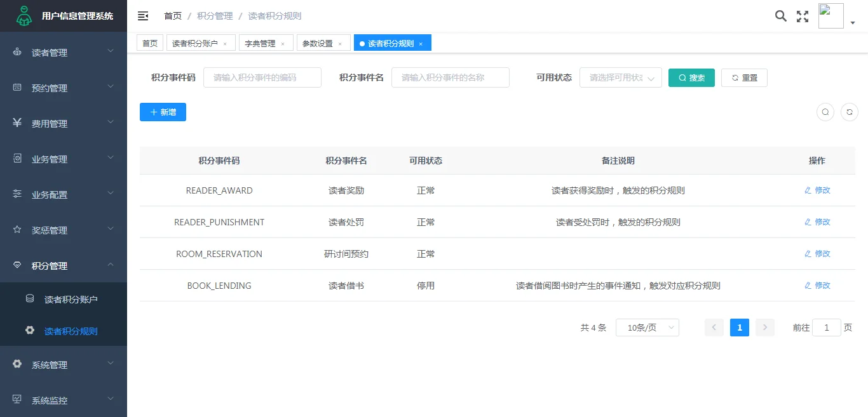The width and height of the screenshot is (868, 417).
Task: Click the 积分管理 diamond icon
Action: coord(17,265)
